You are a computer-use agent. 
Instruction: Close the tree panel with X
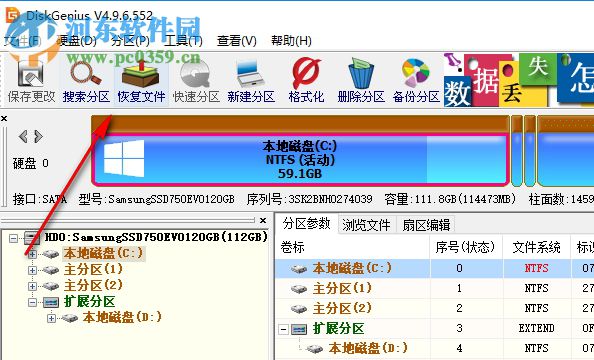(x=263, y=220)
